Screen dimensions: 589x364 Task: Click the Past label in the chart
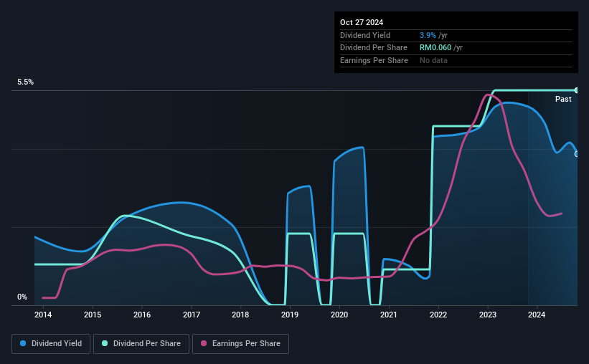point(563,99)
